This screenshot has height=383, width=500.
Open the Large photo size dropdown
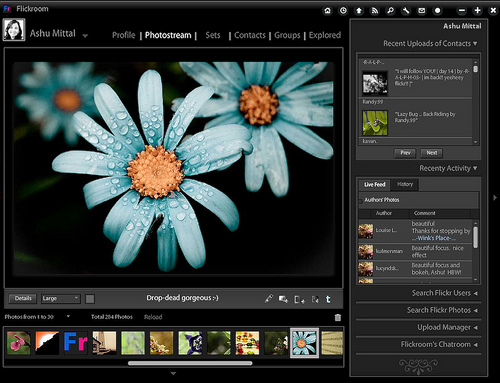click(61, 298)
